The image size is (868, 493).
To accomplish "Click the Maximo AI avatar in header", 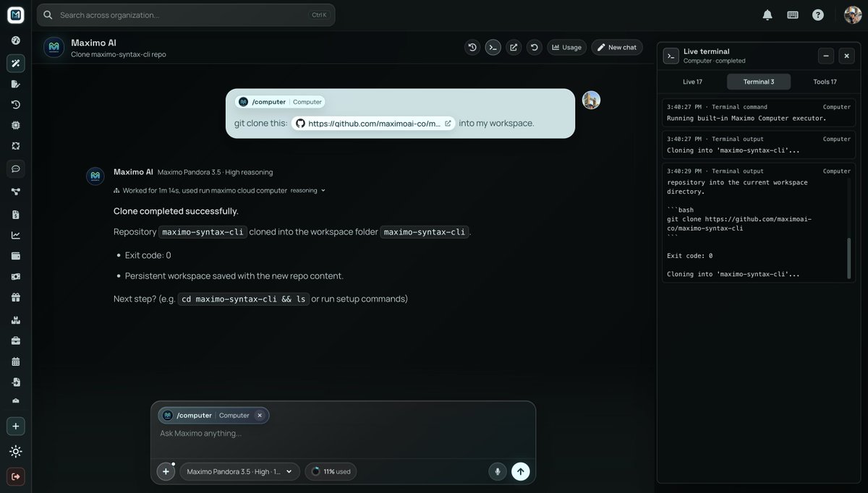I will 54,47.
